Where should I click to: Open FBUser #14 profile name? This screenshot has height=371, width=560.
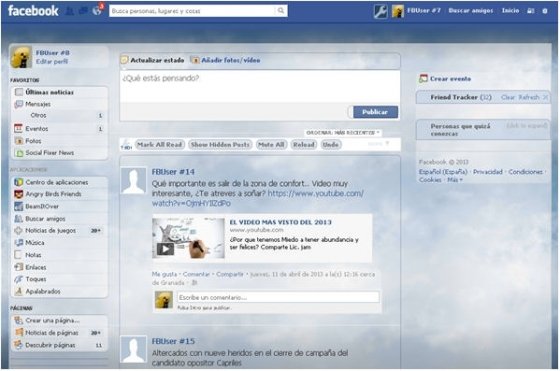click(x=173, y=172)
